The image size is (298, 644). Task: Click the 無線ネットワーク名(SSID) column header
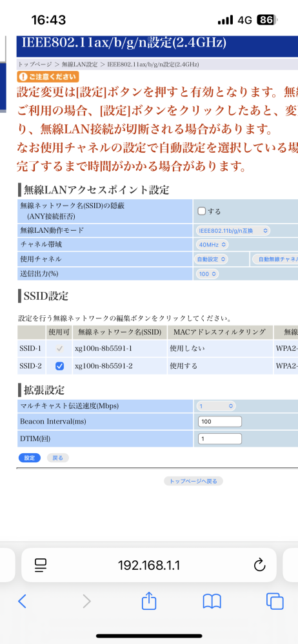pyautogui.click(x=120, y=332)
